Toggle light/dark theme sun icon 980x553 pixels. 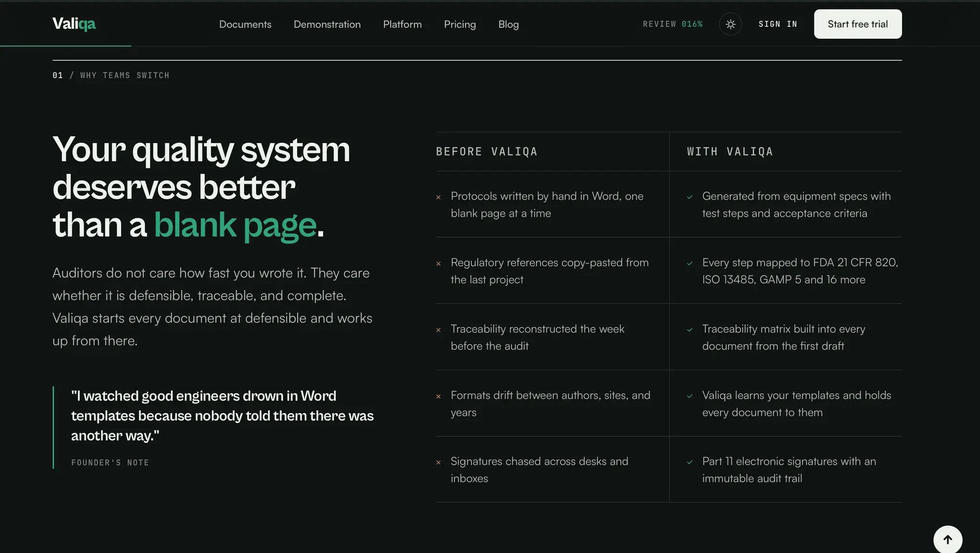pos(731,24)
